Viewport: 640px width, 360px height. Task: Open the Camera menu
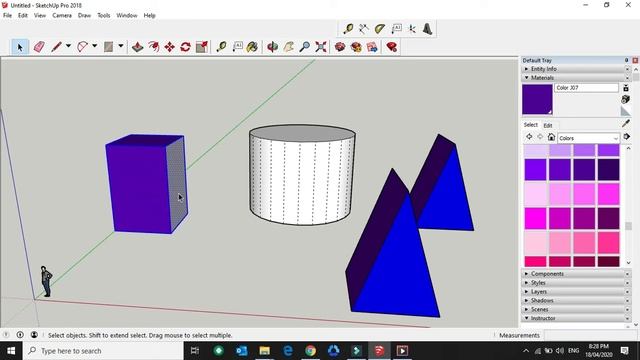pyautogui.click(x=62, y=16)
